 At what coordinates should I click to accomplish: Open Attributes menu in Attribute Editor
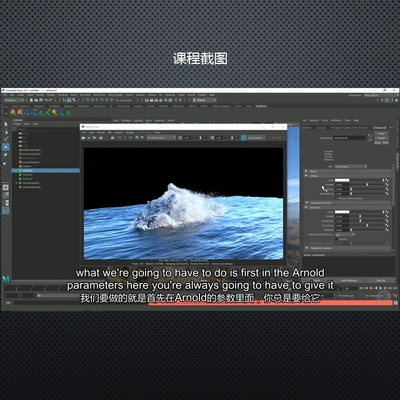336,120
